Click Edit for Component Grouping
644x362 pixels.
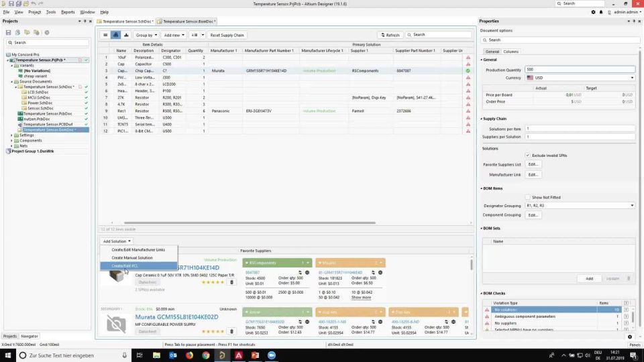pyautogui.click(x=533, y=215)
